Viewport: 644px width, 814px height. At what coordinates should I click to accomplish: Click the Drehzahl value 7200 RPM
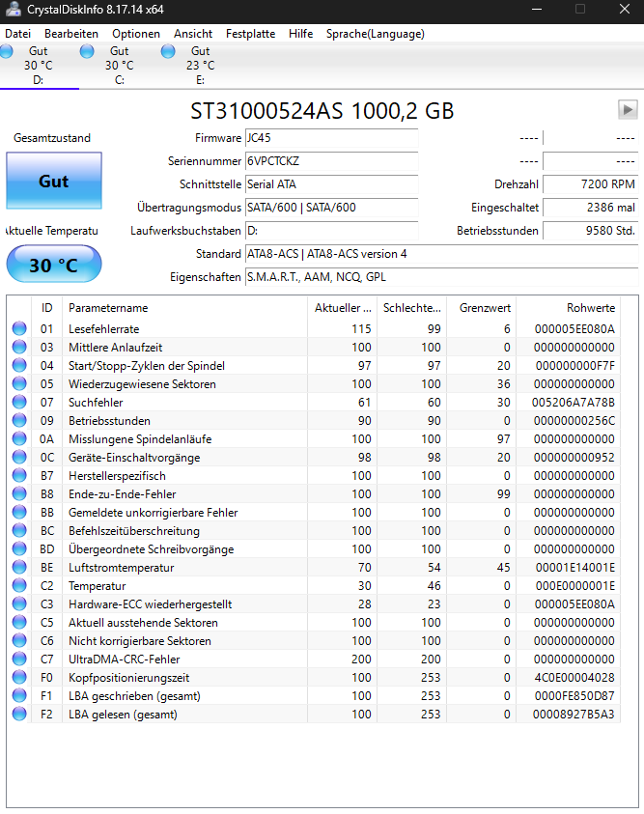(591, 184)
